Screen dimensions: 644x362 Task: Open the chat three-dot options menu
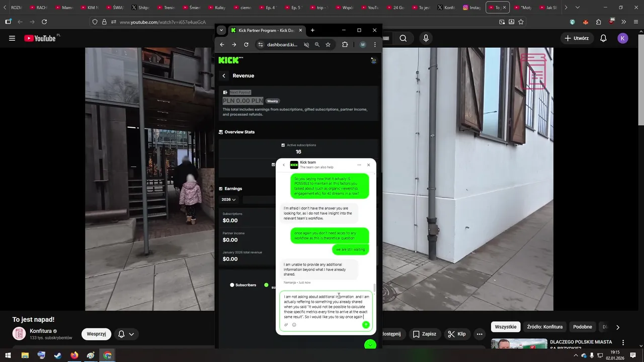pyautogui.click(x=359, y=165)
